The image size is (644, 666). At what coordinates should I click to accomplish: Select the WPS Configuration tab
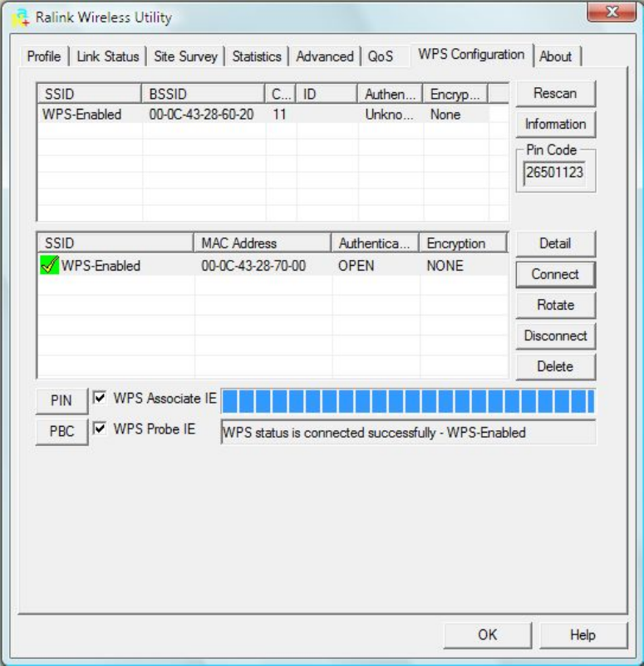click(x=471, y=54)
